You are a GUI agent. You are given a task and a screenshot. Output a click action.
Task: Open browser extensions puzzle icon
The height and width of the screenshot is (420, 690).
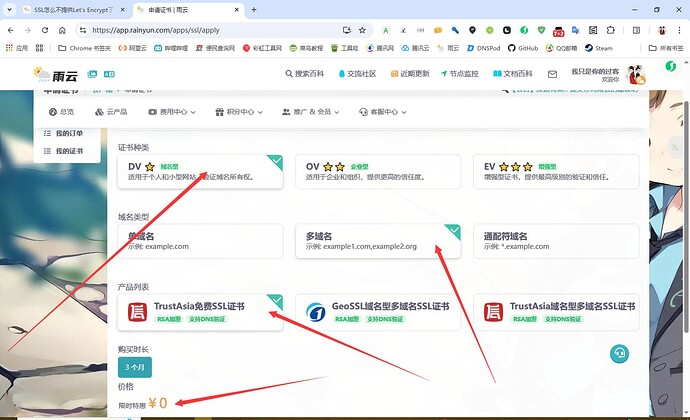tap(610, 30)
